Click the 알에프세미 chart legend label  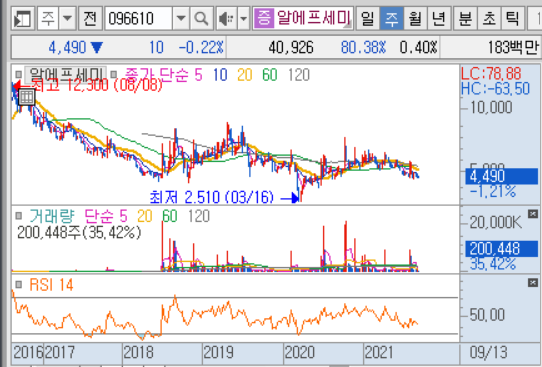(66, 74)
